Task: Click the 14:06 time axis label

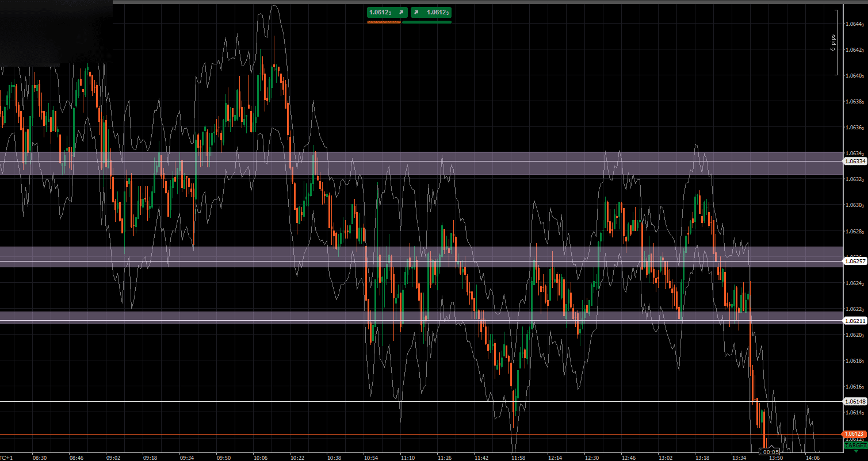Action: coord(813,458)
